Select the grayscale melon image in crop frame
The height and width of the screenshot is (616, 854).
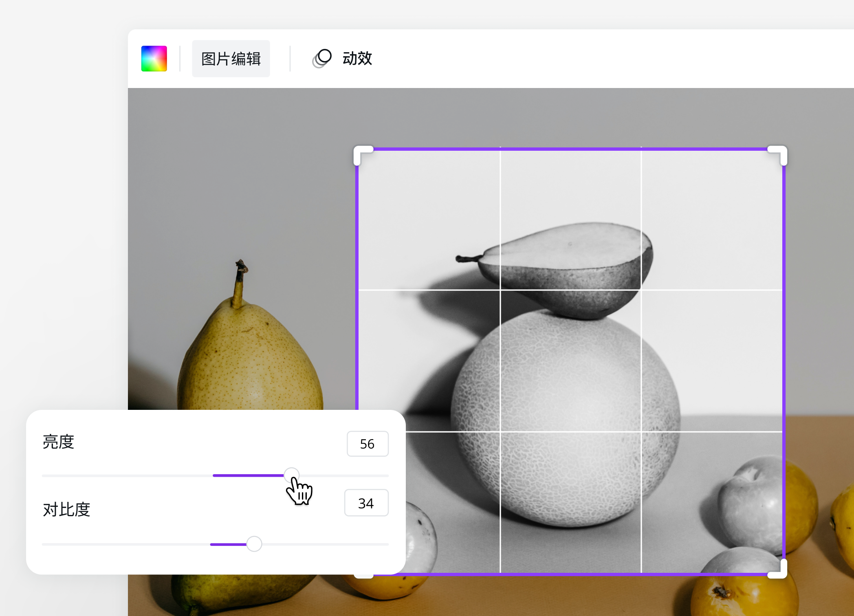click(570, 361)
